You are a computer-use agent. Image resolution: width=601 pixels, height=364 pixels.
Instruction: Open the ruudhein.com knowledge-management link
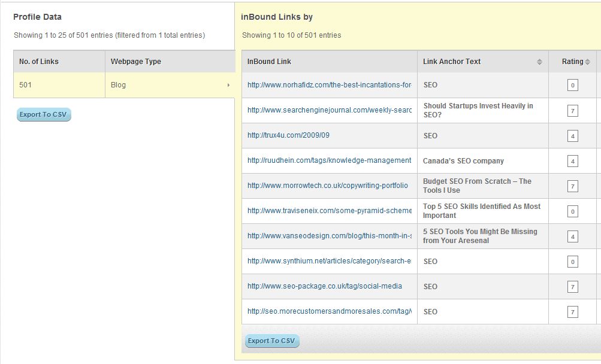coord(329,160)
